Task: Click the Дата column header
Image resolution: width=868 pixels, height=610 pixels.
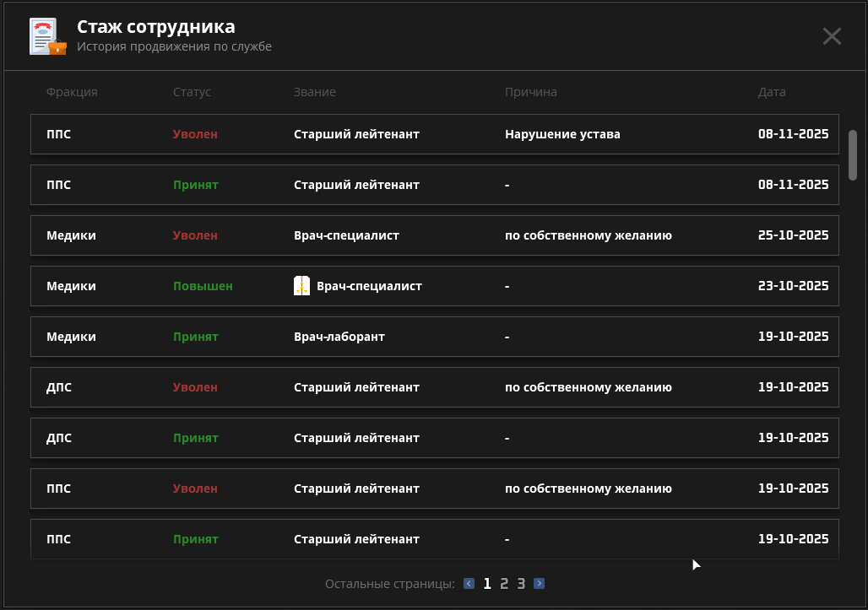Action: pos(772,92)
